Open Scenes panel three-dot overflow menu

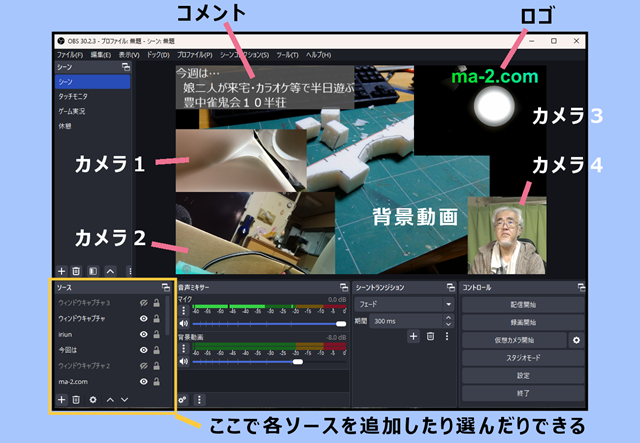pos(130,271)
